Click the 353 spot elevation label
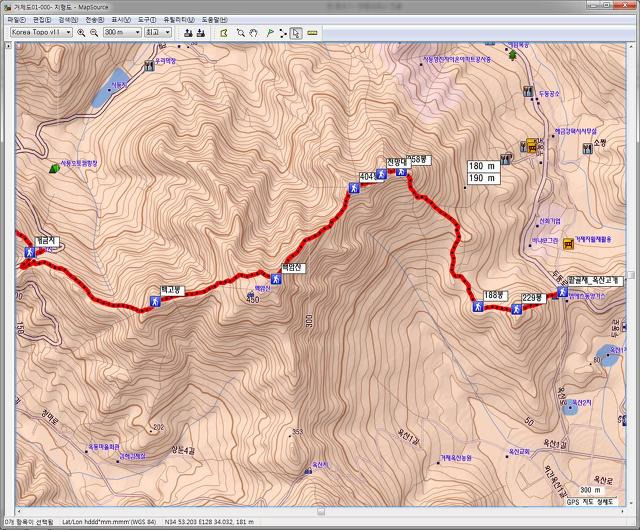The height and width of the screenshot is (530, 640). pyautogui.click(x=298, y=432)
